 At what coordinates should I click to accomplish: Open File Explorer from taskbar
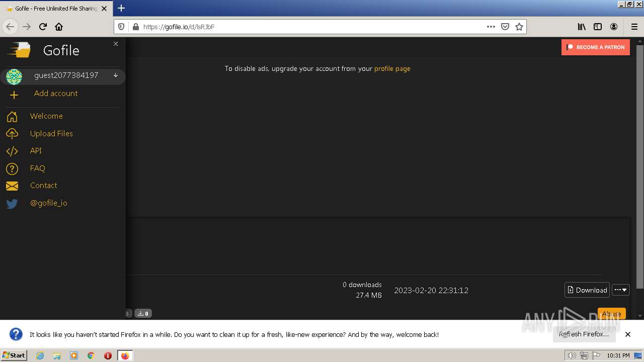pyautogui.click(x=57, y=355)
